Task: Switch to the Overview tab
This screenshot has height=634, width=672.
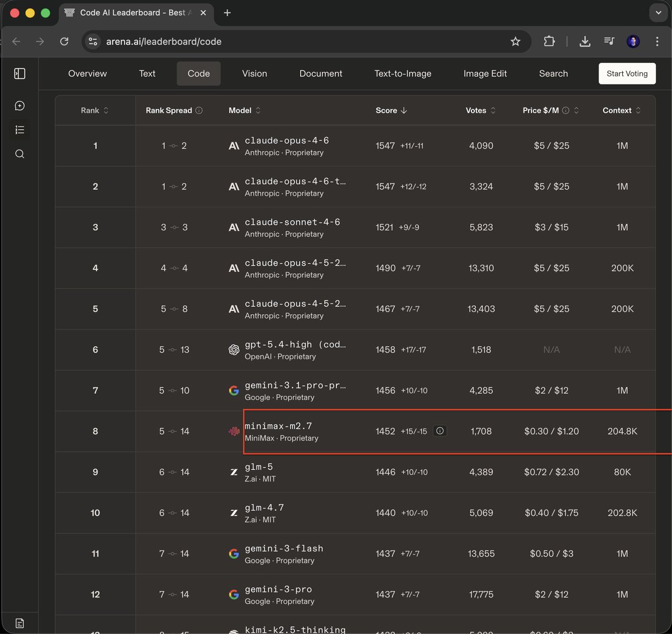Action: click(87, 73)
